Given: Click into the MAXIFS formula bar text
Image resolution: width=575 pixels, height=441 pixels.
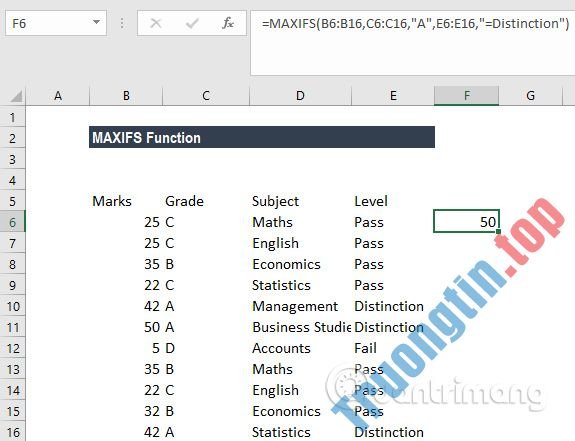Looking at the screenshot, I should click(x=415, y=24).
